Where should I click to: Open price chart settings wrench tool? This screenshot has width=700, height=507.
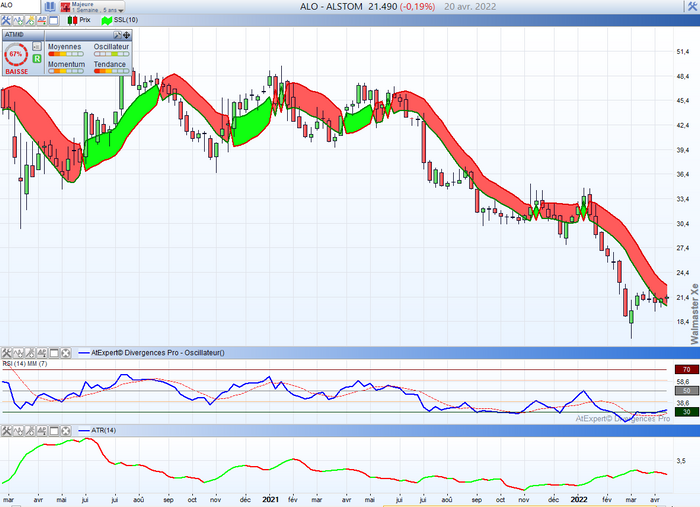click(6, 20)
